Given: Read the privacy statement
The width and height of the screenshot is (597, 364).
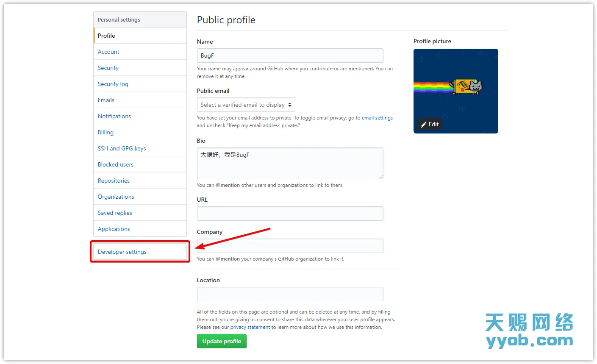Looking at the screenshot, I should click(250, 327).
